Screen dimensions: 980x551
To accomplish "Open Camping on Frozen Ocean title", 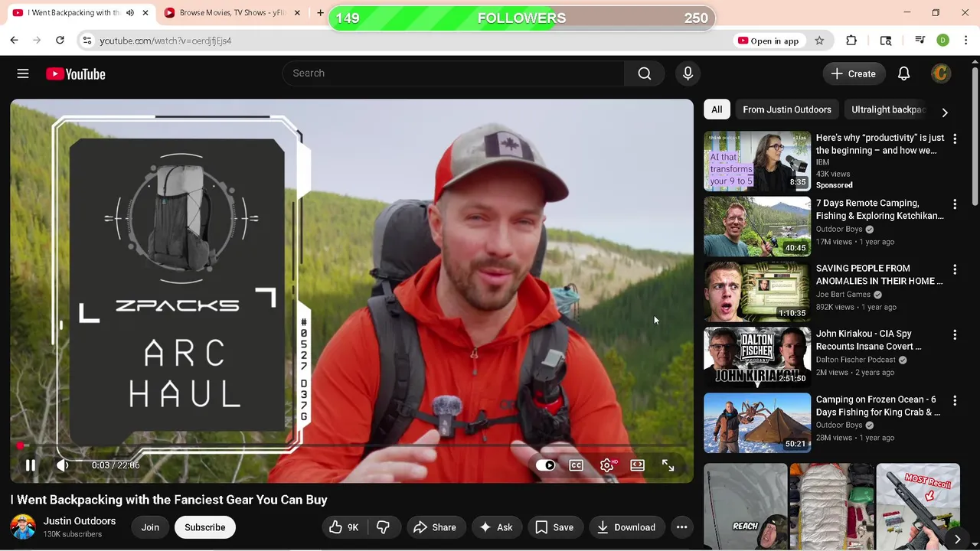I will pos(878,406).
